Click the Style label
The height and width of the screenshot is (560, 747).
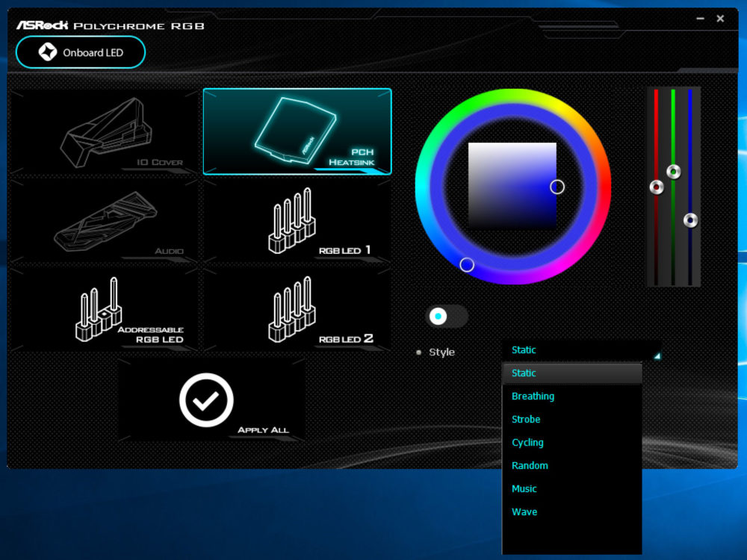[441, 352]
